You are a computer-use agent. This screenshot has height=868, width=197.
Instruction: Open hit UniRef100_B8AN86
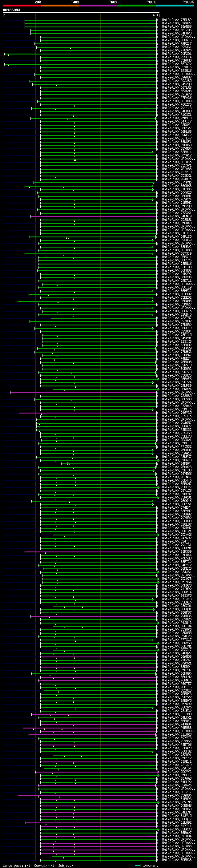[x=177, y=26]
